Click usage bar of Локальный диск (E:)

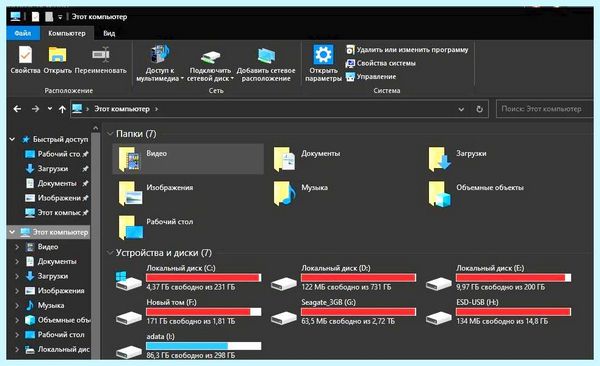click(513, 278)
